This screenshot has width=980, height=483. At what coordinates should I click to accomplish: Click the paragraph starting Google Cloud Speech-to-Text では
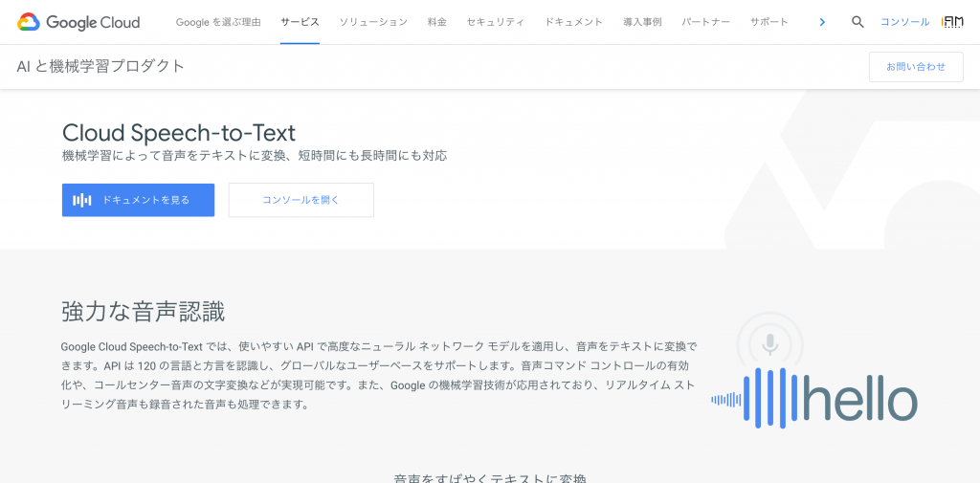379,375
